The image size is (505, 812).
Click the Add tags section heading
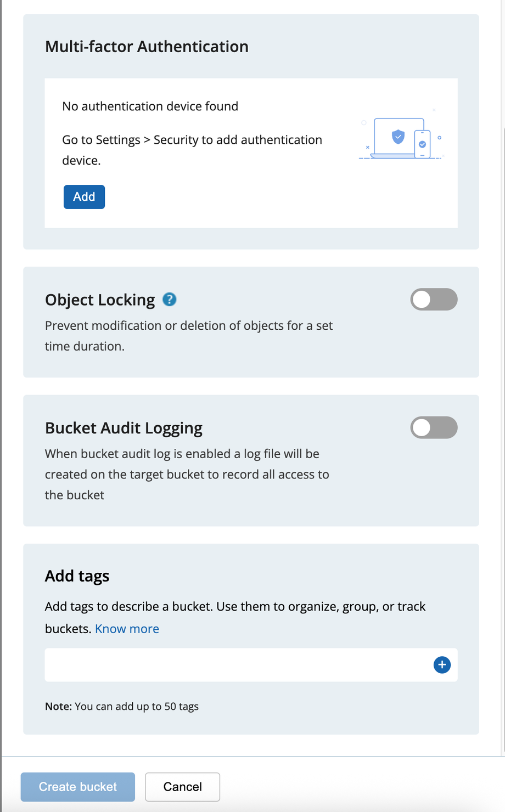click(x=77, y=576)
